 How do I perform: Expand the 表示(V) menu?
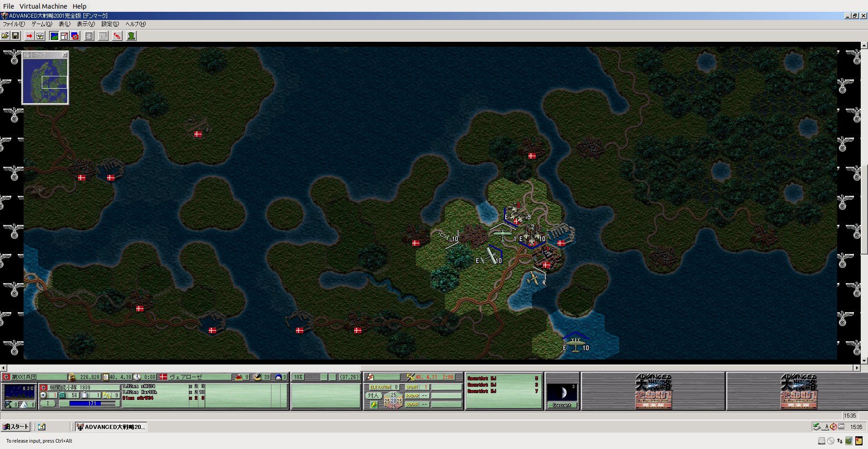(x=85, y=24)
